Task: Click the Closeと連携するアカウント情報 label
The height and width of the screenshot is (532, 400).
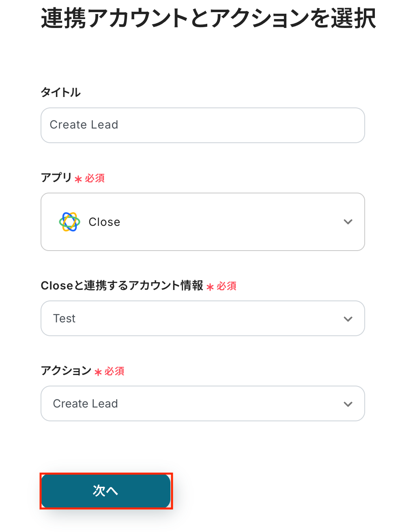Action: point(122,285)
